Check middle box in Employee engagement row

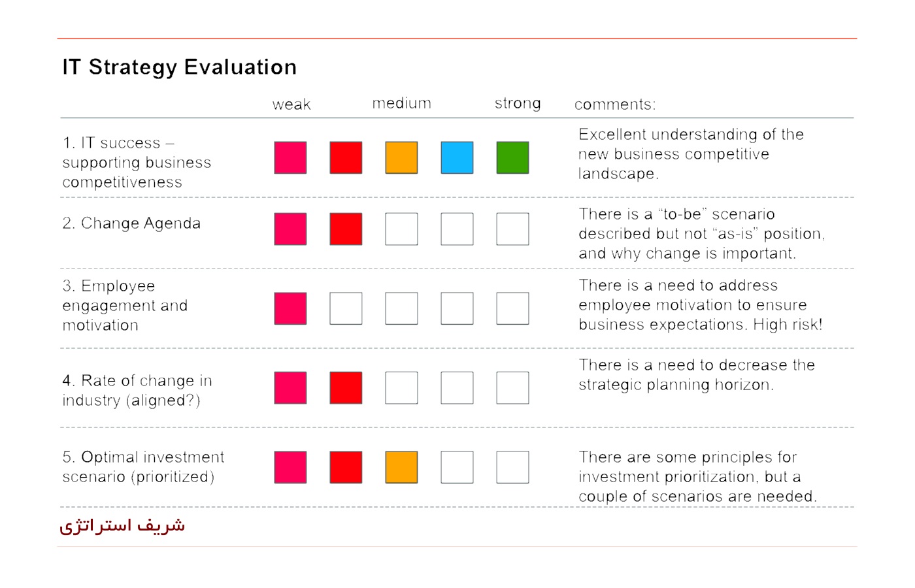tap(401, 308)
